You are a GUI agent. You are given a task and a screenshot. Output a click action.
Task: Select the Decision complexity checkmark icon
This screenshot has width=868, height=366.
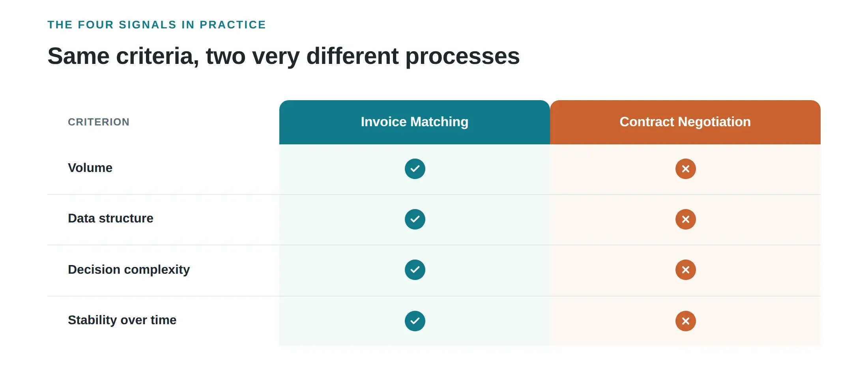tap(415, 270)
